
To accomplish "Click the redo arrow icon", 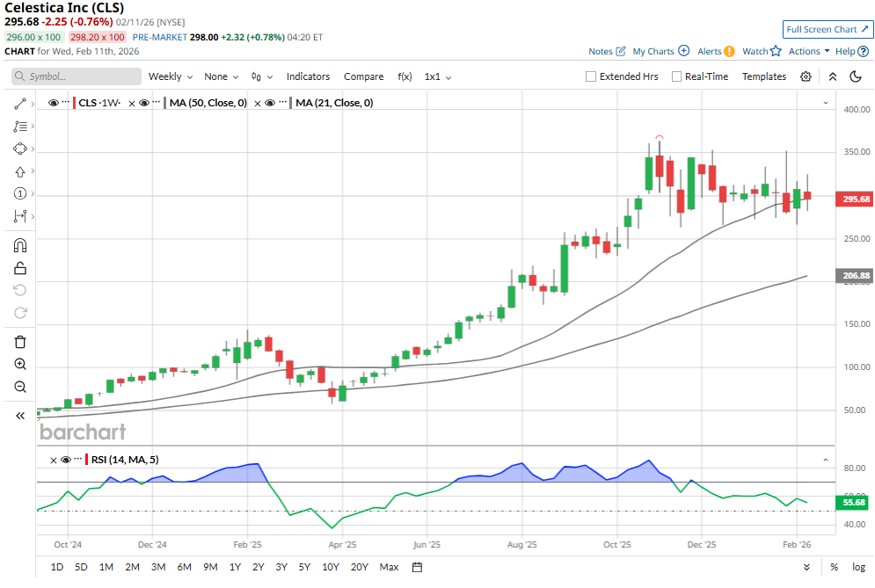I will click(x=20, y=313).
